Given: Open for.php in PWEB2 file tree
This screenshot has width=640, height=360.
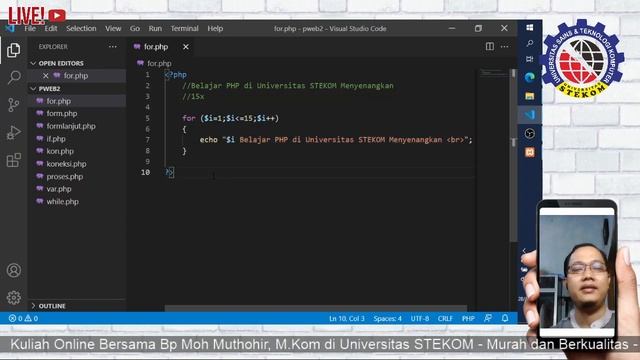Looking at the screenshot, I should (x=77, y=101).
